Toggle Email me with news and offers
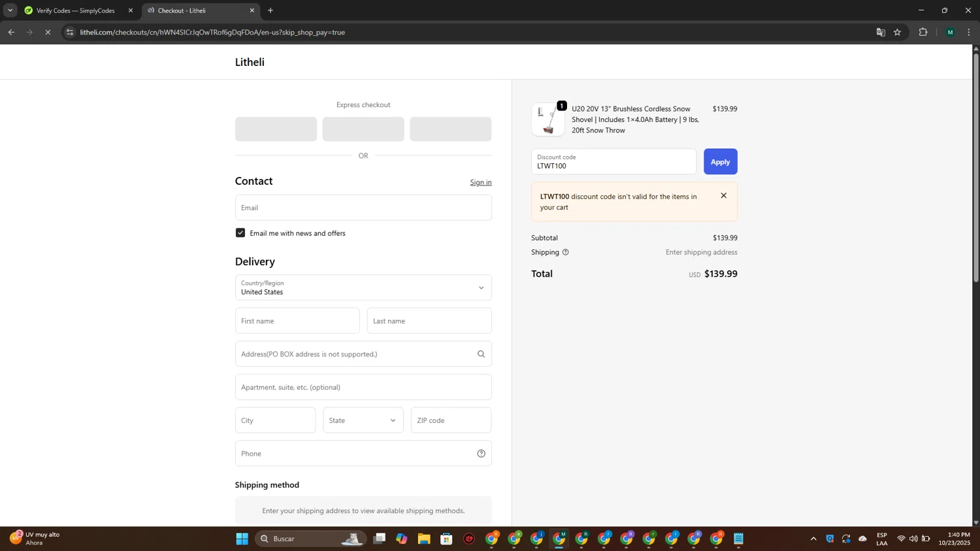 click(x=240, y=233)
